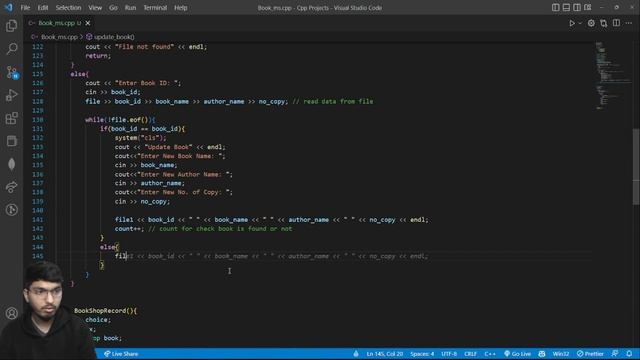Open the Terminal menu
This screenshot has width=640, height=360.
(155, 8)
